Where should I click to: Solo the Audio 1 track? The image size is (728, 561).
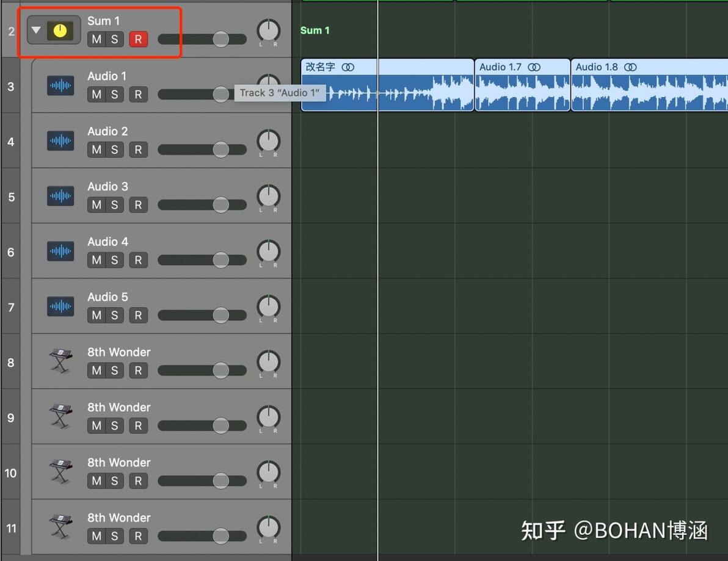115,95
